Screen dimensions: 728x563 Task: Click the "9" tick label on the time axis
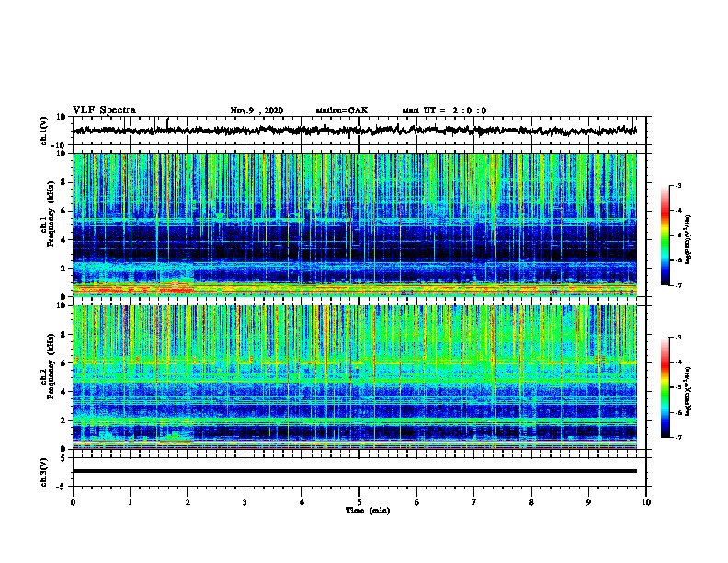pos(588,502)
